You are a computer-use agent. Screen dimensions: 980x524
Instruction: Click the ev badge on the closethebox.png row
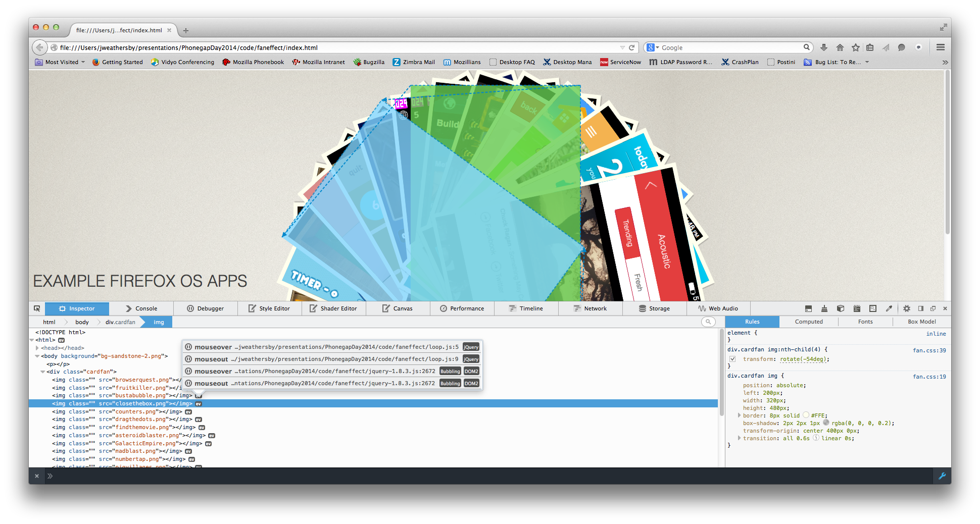pyautogui.click(x=199, y=404)
